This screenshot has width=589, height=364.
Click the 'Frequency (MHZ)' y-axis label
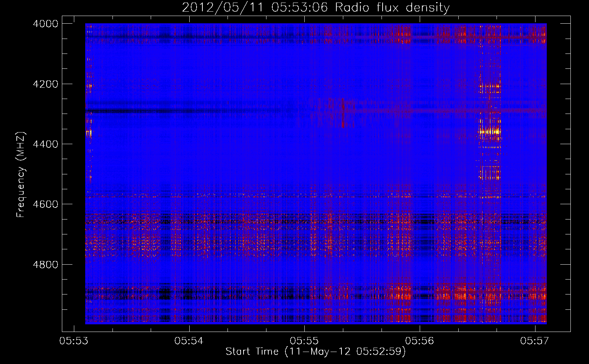coord(21,175)
